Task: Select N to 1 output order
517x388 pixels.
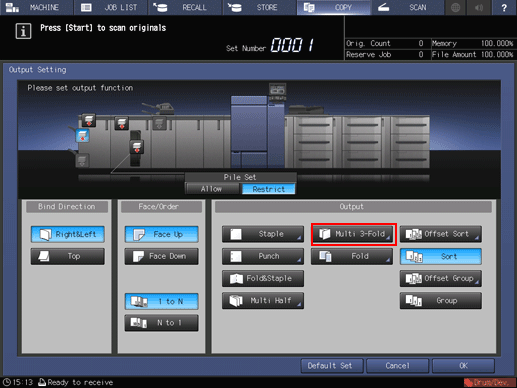Action: coord(161,323)
